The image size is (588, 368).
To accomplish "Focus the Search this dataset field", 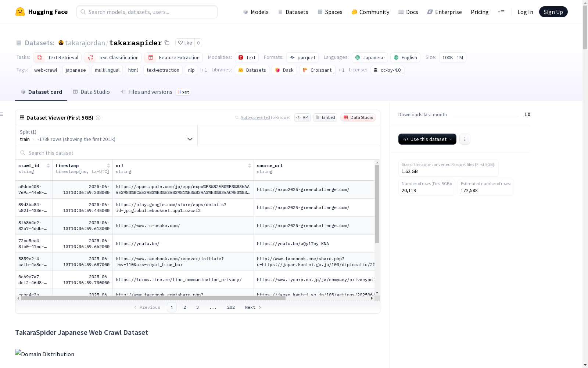I will (198, 153).
